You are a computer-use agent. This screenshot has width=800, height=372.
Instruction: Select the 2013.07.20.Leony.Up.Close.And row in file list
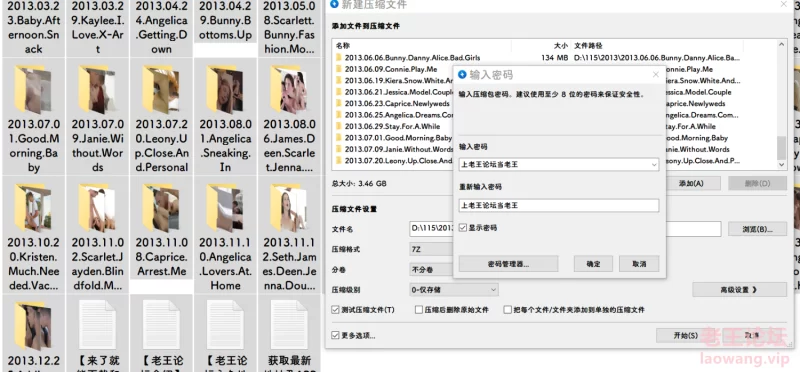click(394, 161)
